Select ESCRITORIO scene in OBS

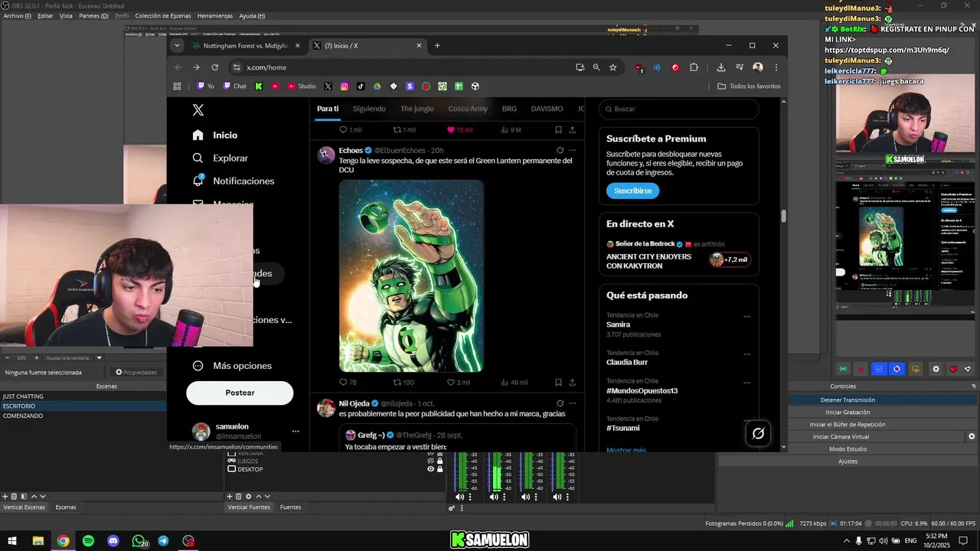coord(83,406)
